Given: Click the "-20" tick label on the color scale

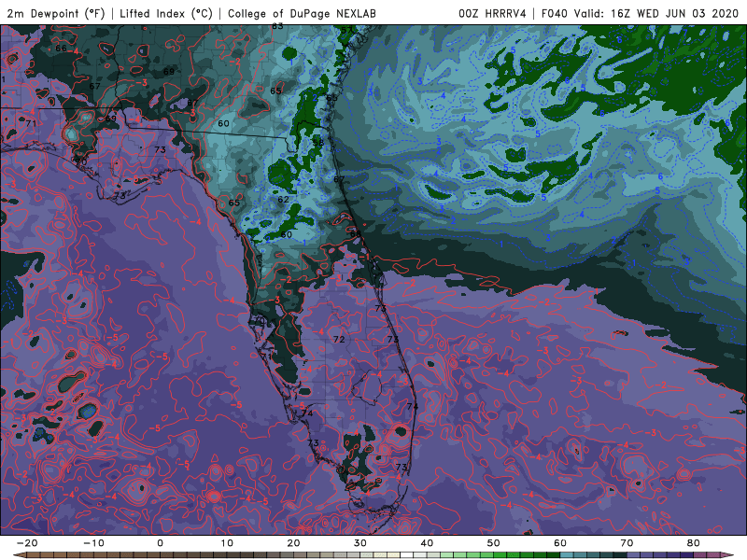Looking at the screenshot, I should click(x=27, y=543).
